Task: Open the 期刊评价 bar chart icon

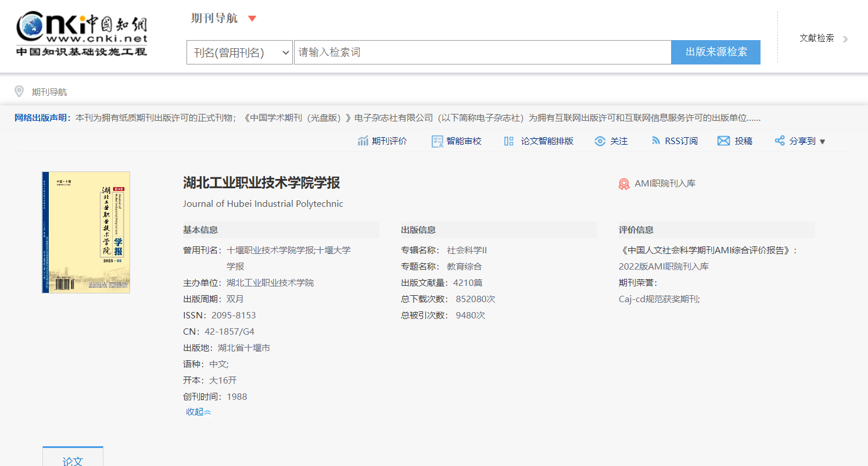Action: [x=363, y=141]
